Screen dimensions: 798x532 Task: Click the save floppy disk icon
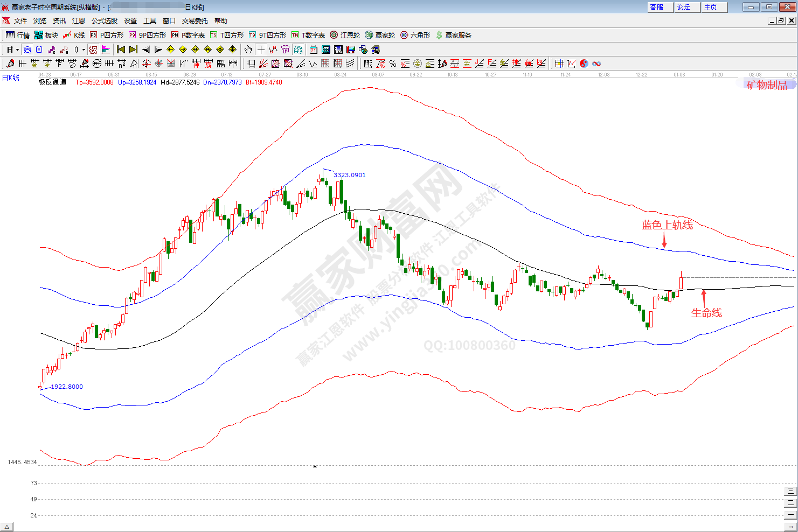click(351, 50)
